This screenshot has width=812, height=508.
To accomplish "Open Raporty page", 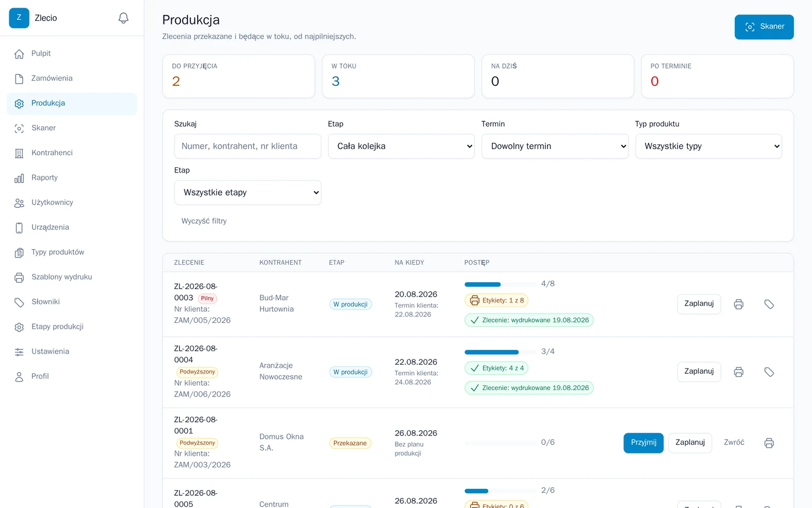I will click(72, 178).
